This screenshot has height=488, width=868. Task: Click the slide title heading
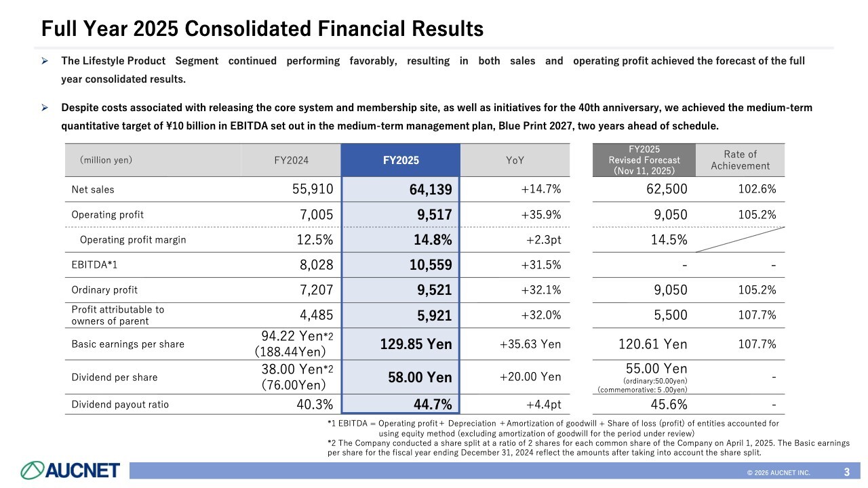pyautogui.click(x=262, y=28)
